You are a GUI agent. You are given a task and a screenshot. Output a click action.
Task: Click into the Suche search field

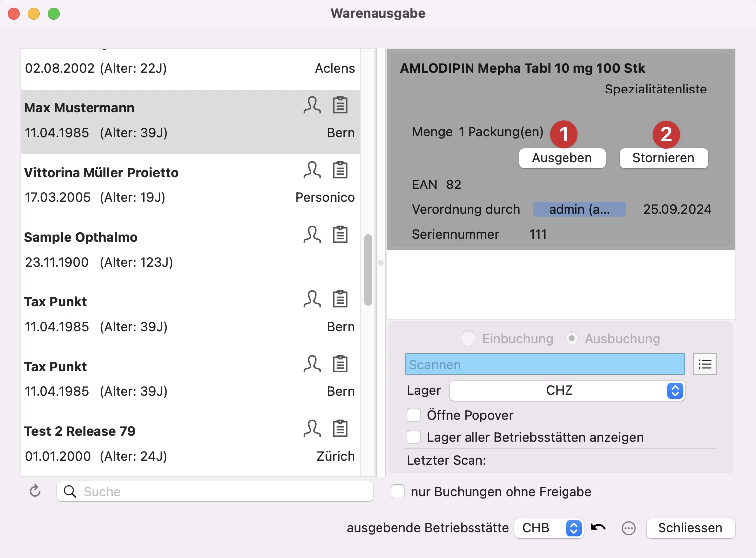[215, 491]
